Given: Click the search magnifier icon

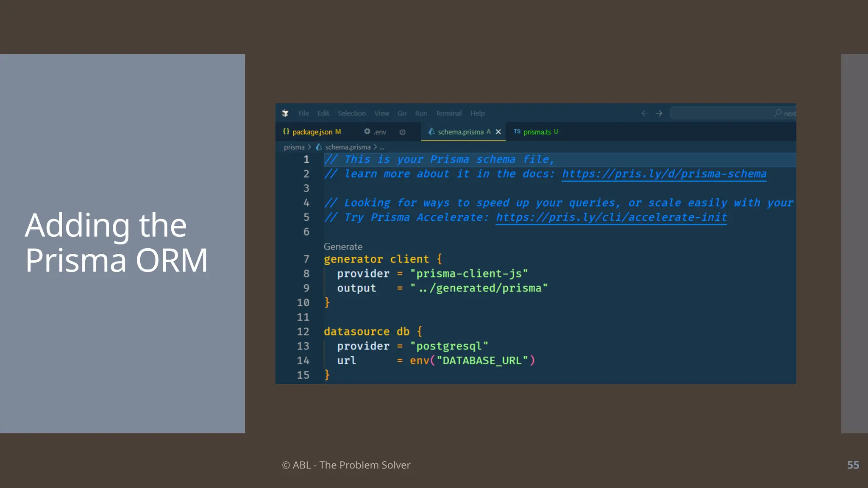Looking at the screenshot, I should pos(778,113).
